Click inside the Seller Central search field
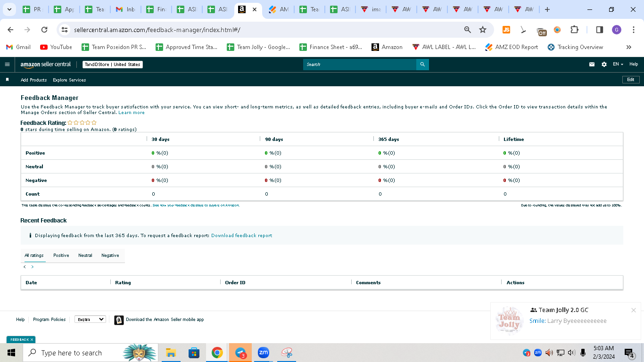This screenshot has height=362, width=644. pos(360,65)
